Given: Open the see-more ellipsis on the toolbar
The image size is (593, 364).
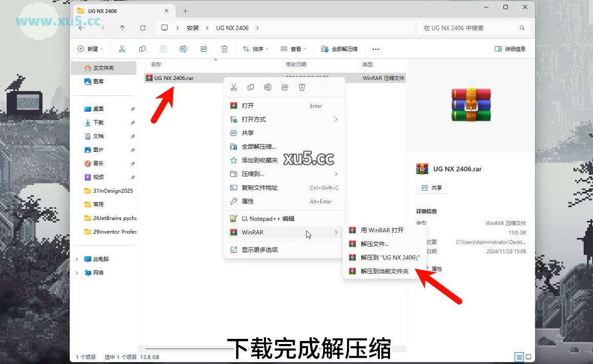Looking at the screenshot, I should click(x=375, y=49).
